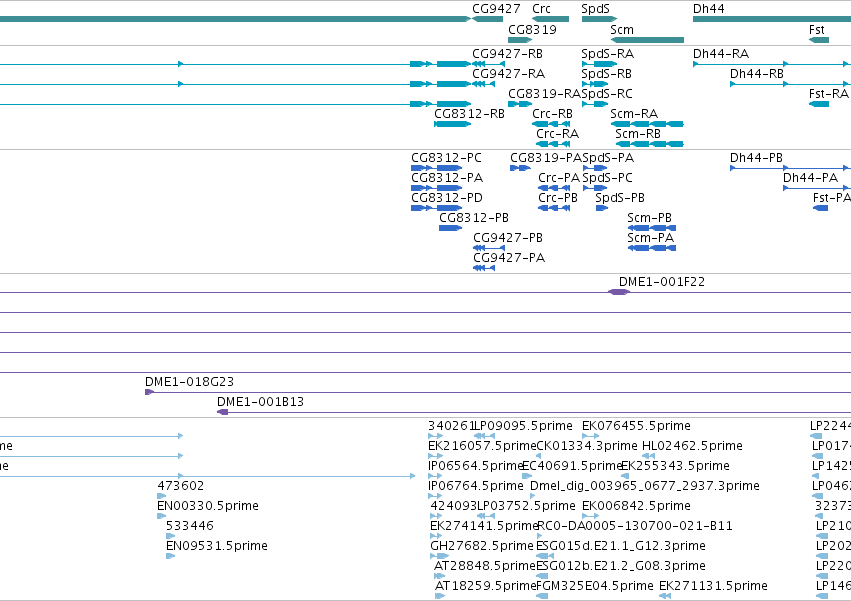The image size is (851, 601).
Task: Select protein label CG8319-PA
Action: (x=545, y=157)
